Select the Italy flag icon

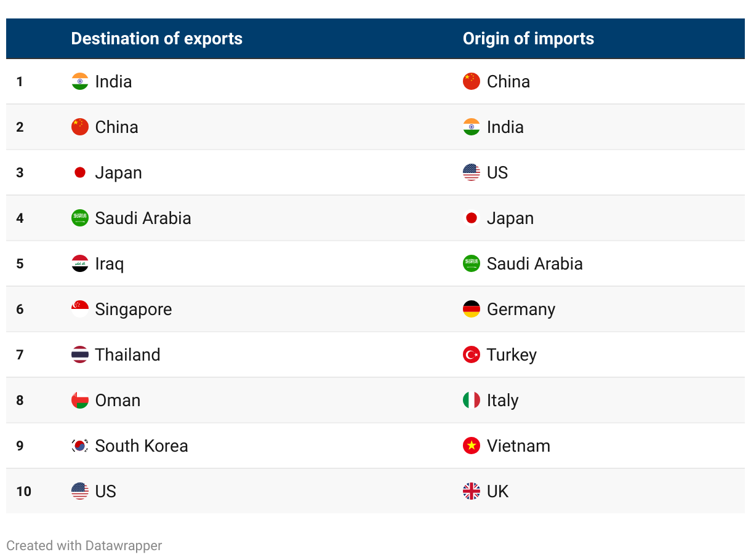point(472,400)
